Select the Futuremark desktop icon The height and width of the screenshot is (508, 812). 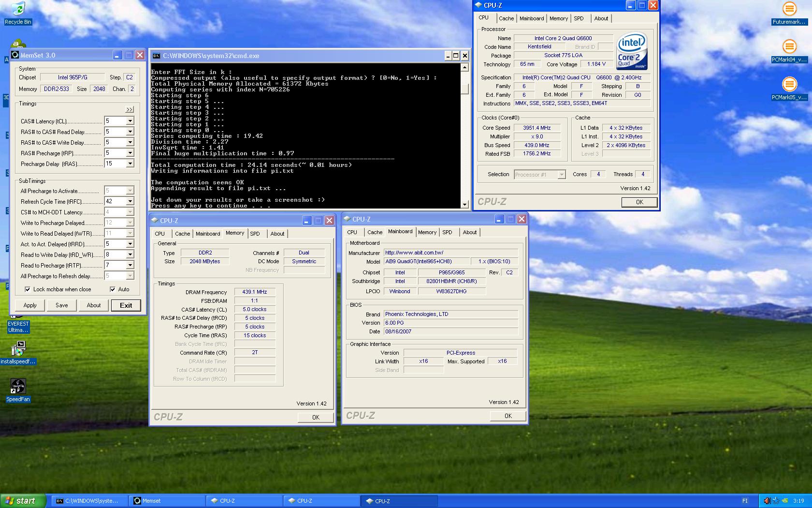[789, 13]
